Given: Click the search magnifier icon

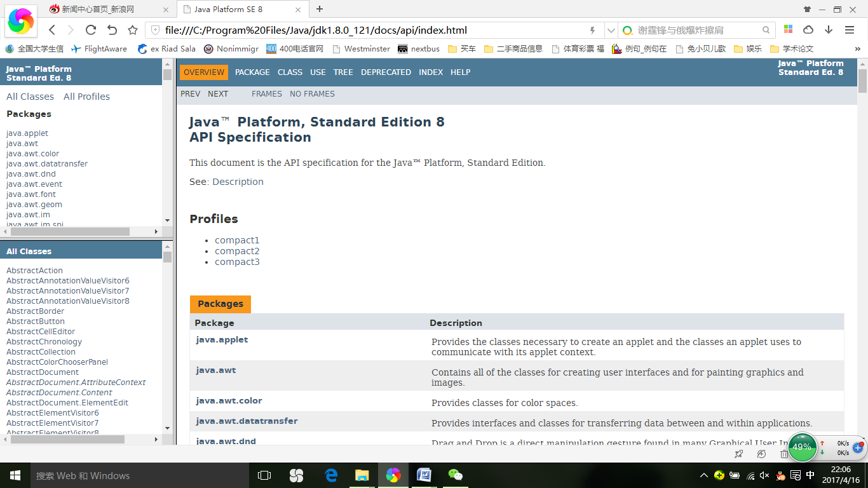Looking at the screenshot, I should coord(766,30).
